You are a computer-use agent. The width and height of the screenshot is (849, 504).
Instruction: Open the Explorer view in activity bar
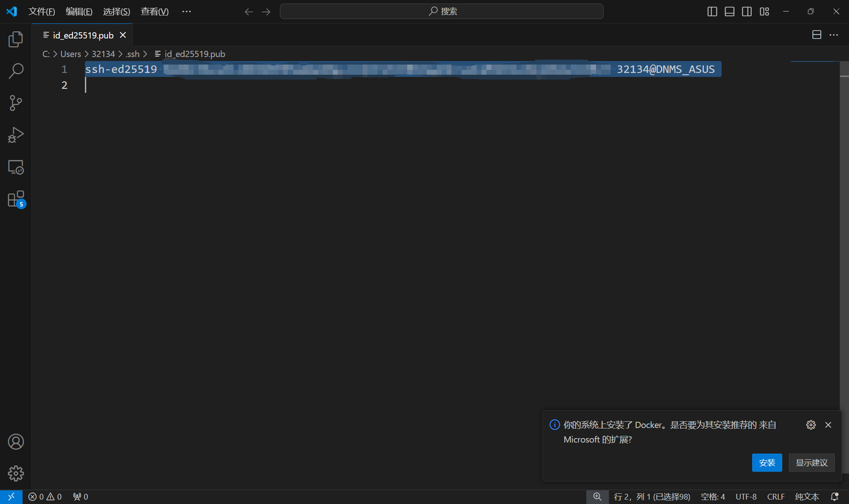click(x=15, y=39)
